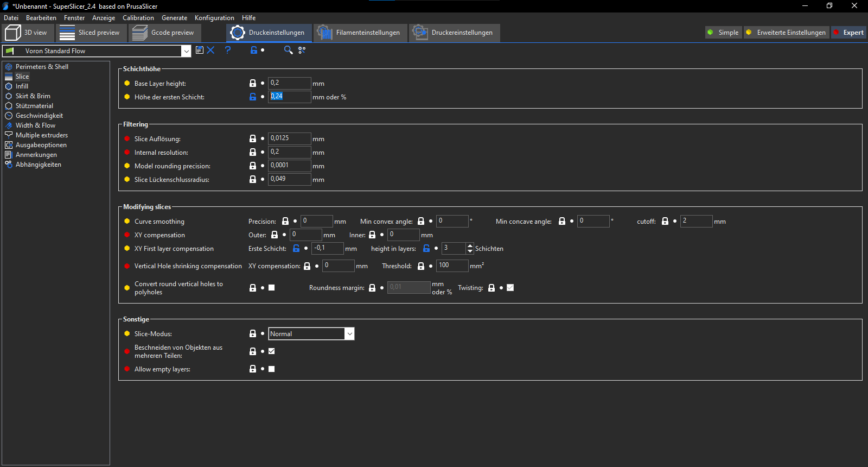Image resolution: width=868 pixels, height=467 pixels.
Task: Click blue unlock icon for height in layers
Action: click(x=426, y=248)
